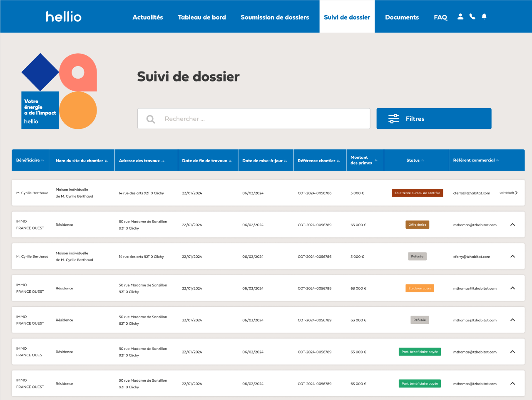
Task: Collapse the first IMMO FRANCE OUEST row
Action: click(512, 225)
